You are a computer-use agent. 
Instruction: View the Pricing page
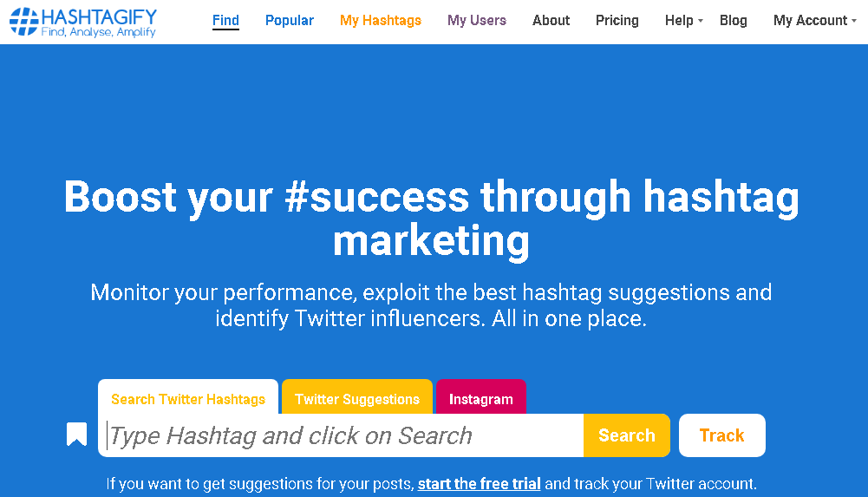click(617, 21)
